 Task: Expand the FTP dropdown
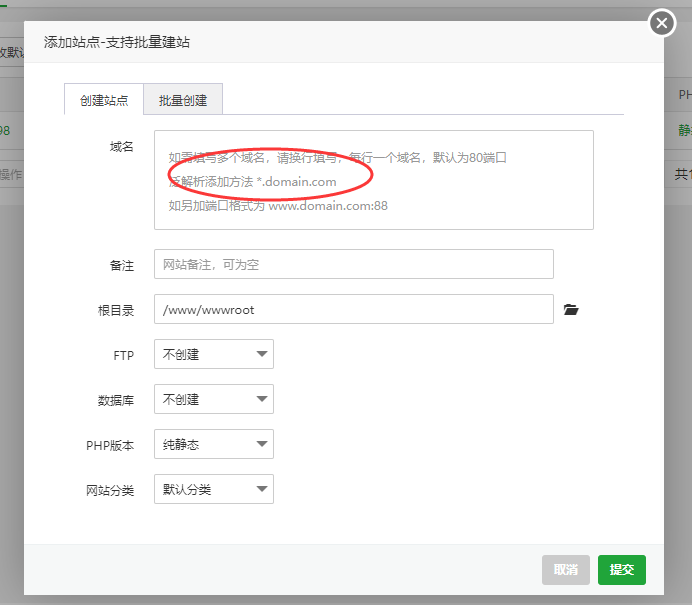tap(214, 354)
